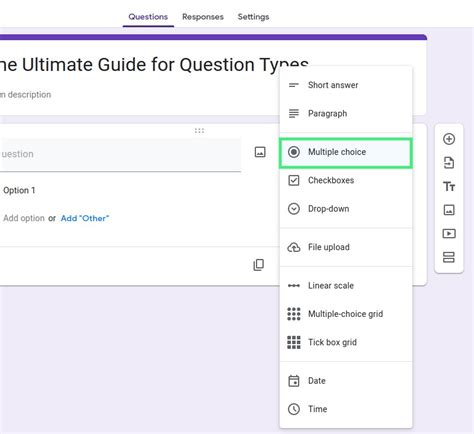Screen dimensions: 474x434
Task: Click the Add video sidebar icon
Action: (x=449, y=234)
